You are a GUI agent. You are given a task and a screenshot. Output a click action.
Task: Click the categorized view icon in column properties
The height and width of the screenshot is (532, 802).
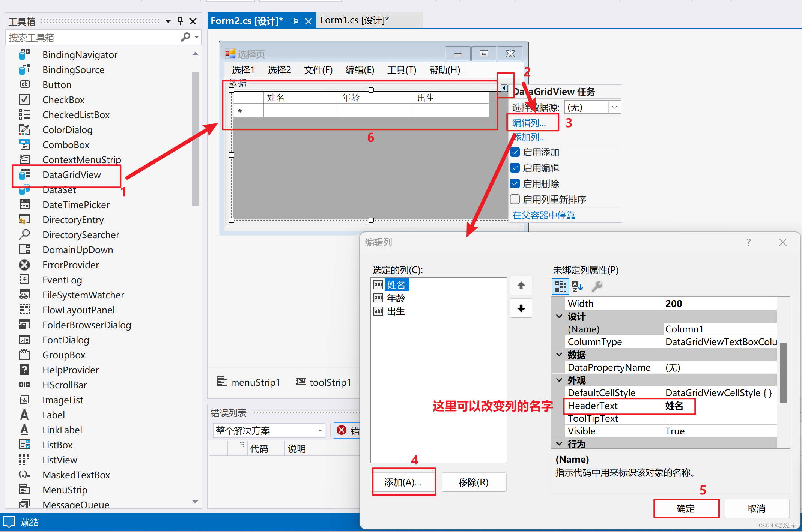[560, 286]
